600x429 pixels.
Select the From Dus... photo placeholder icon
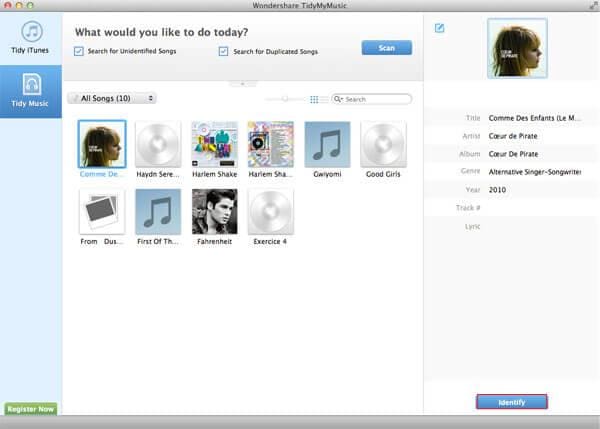(102, 212)
